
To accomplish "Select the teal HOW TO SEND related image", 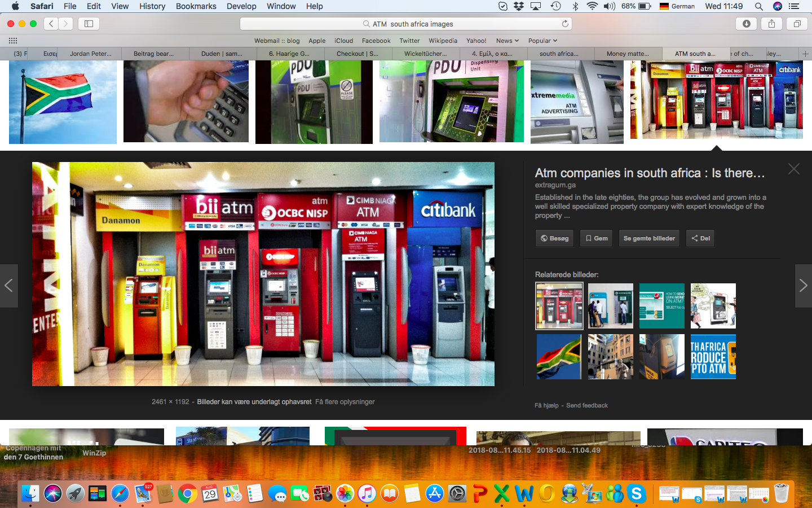I will point(661,305).
